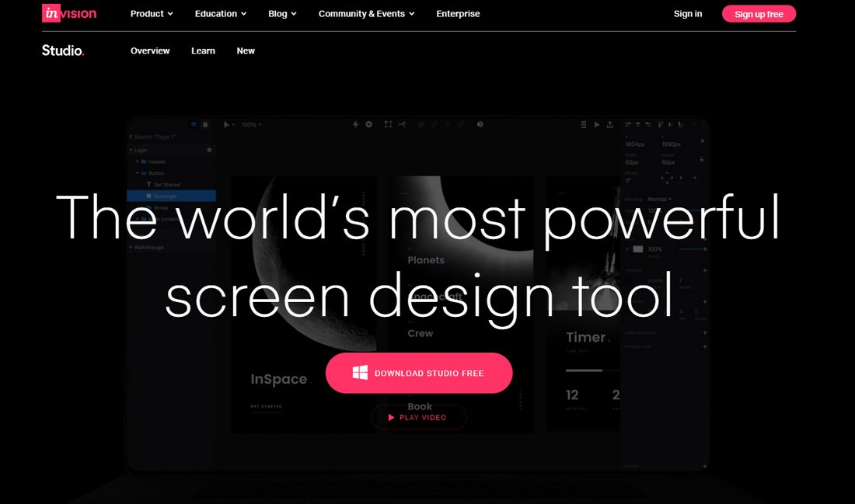Open the Learn tab
This screenshot has width=855, height=504.
(x=203, y=50)
